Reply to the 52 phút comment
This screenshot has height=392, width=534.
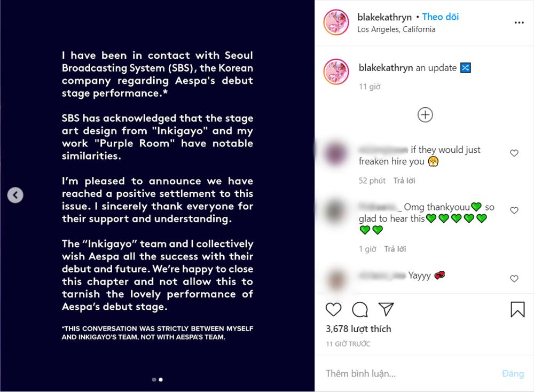point(404,181)
